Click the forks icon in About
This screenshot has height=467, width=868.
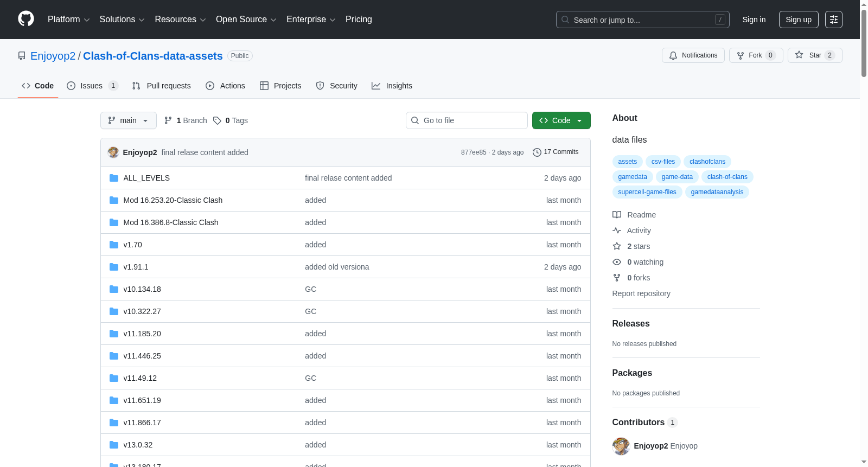click(x=617, y=278)
